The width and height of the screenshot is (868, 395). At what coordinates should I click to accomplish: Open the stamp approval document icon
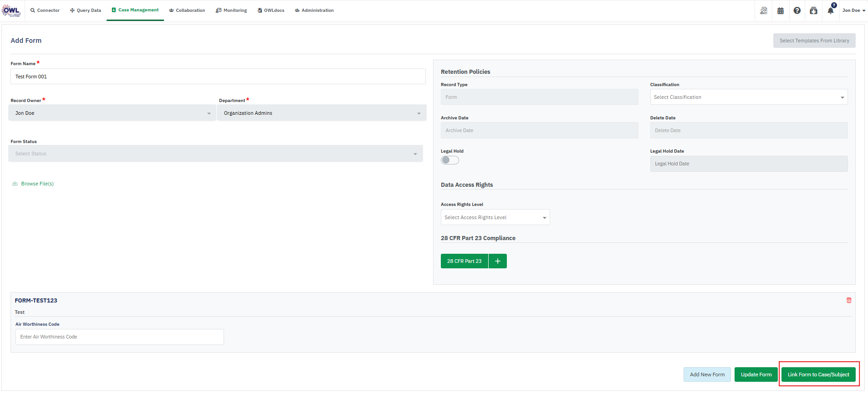coord(764,10)
